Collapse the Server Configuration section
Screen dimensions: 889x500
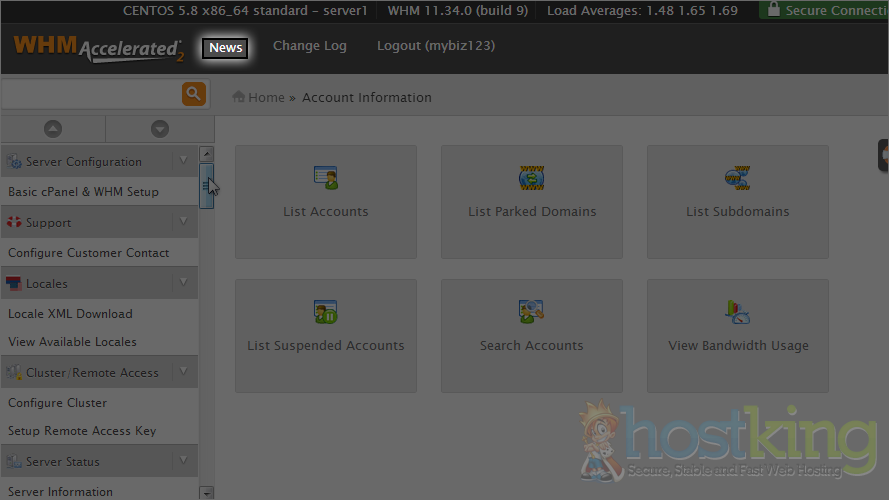tap(183, 161)
